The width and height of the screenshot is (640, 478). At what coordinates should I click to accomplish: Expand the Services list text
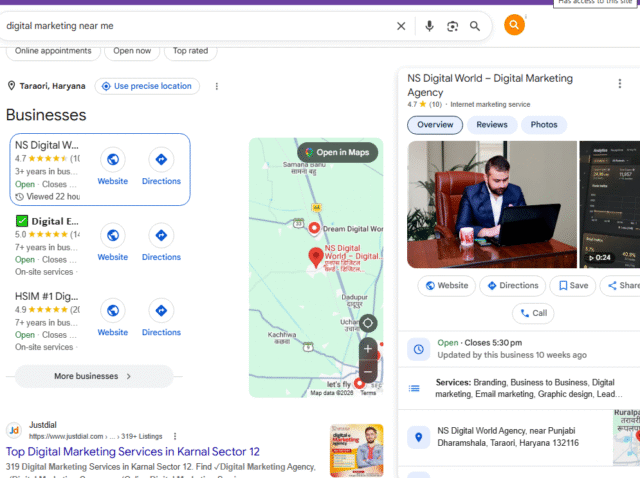[x=529, y=388]
